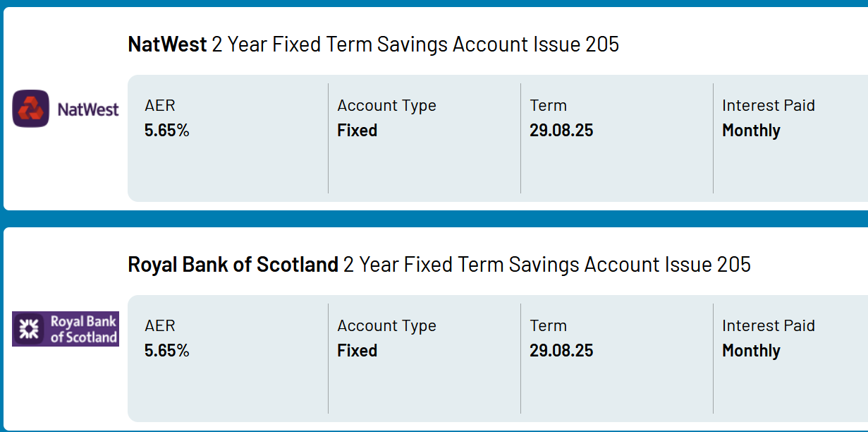This screenshot has width=868, height=432.
Task: Click Term label in Royal Bank of Scotland card
Action: (x=548, y=326)
